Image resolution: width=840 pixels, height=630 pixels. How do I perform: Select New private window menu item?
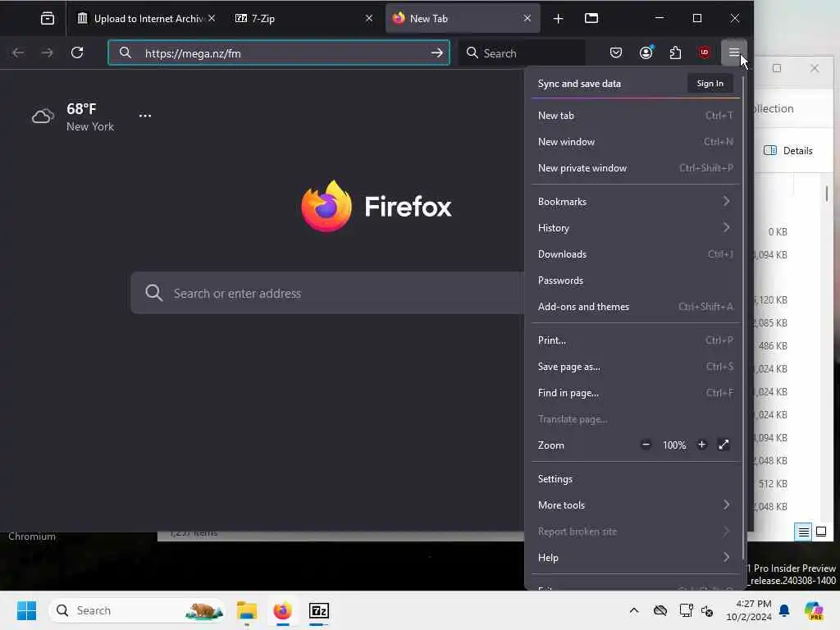point(636,167)
